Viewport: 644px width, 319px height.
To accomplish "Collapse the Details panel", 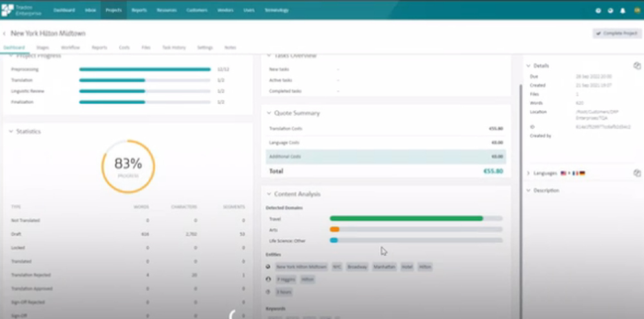I will 529,66.
